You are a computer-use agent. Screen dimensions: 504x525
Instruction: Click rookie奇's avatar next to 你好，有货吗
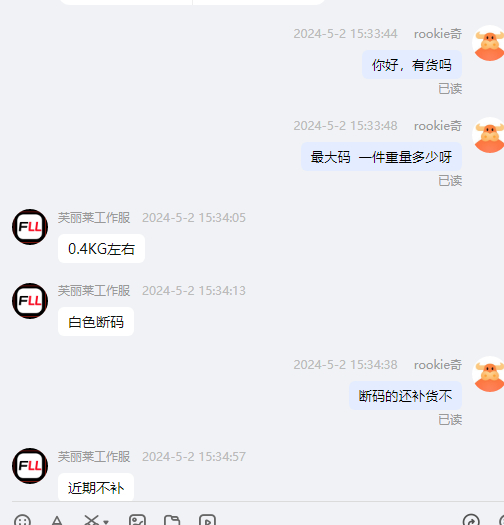tap(488, 43)
